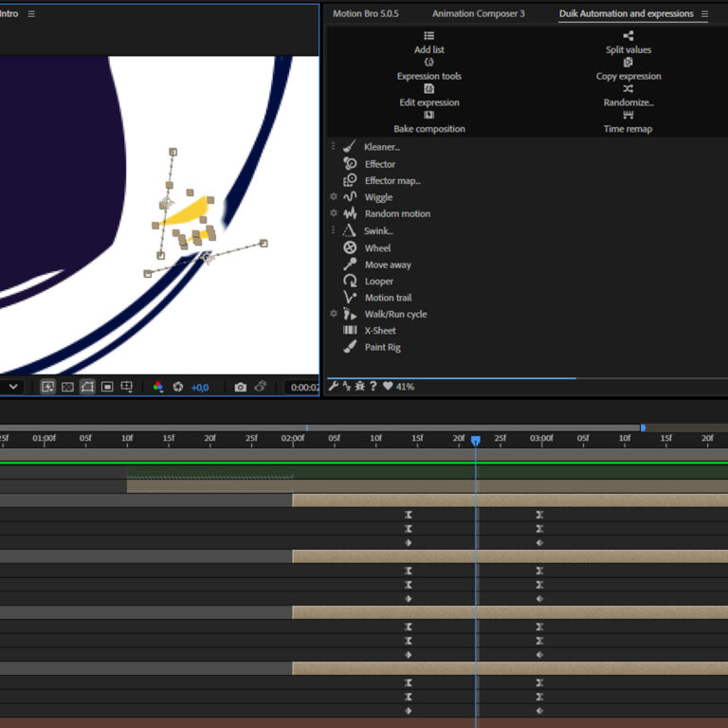Viewport: 728px width, 728px height.
Task: Select the Wheel automation icon
Action: (x=350, y=248)
